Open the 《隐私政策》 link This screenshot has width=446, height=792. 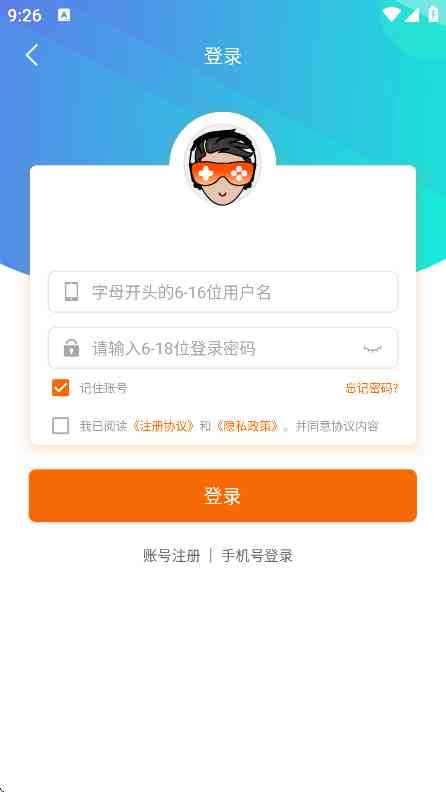pyautogui.click(x=247, y=426)
